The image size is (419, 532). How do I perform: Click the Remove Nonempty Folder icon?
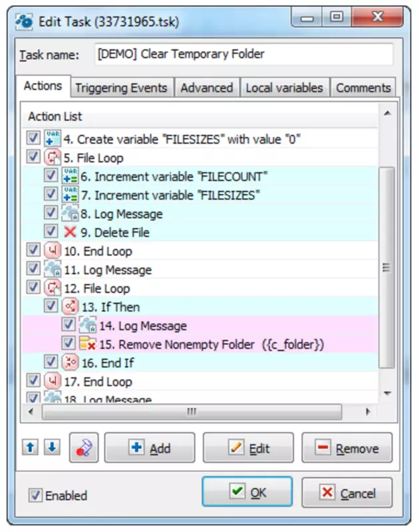pos(88,344)
